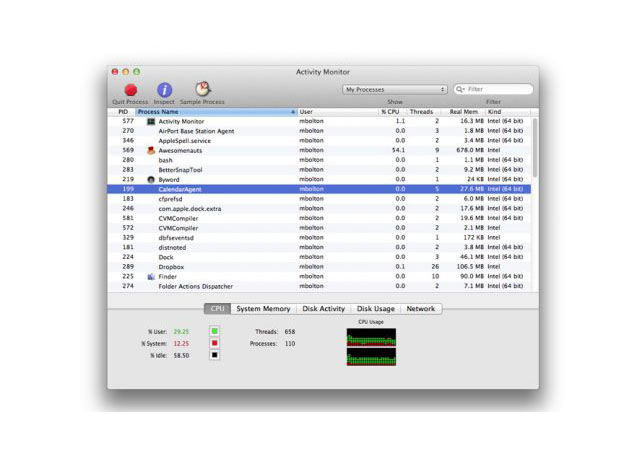This screenshot has height=460, width=640.
Task: Select the dbfseventsd process row
Action: 319,238
